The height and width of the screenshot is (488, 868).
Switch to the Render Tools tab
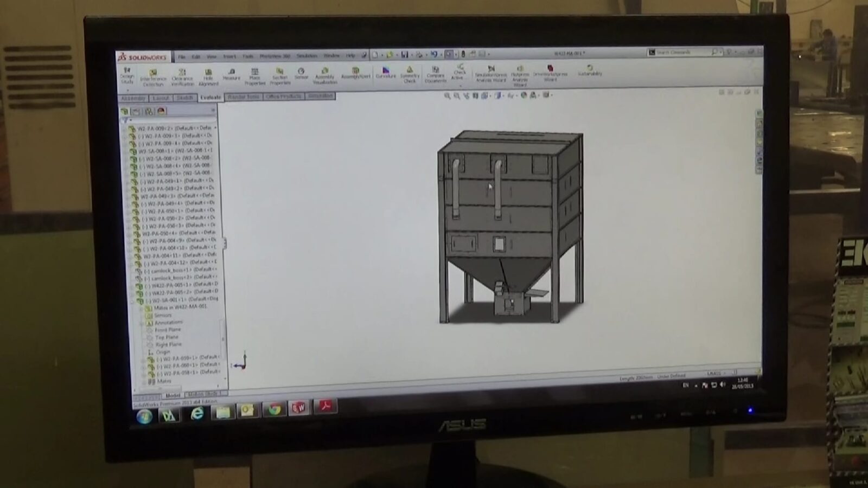click(x=243, y=97)
